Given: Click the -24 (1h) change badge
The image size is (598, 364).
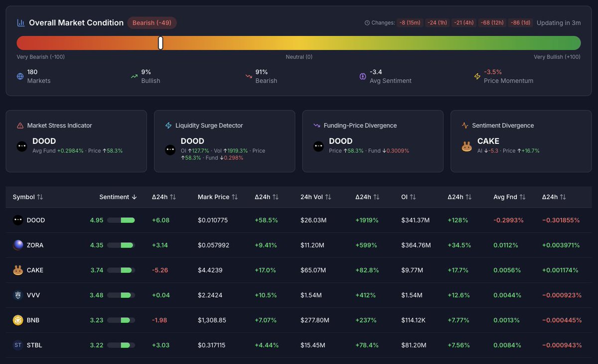Looking at the screenshot, I should click(437, 23).
